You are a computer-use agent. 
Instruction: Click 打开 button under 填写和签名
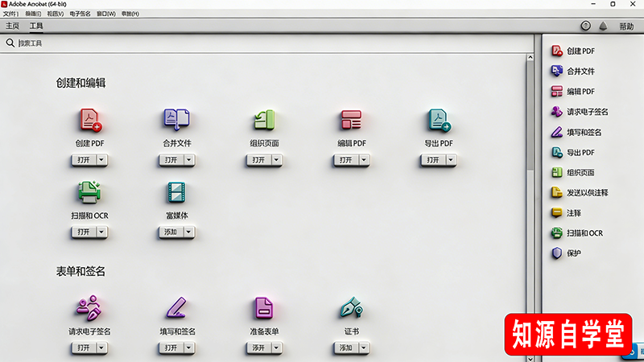(x=171, y=348)
